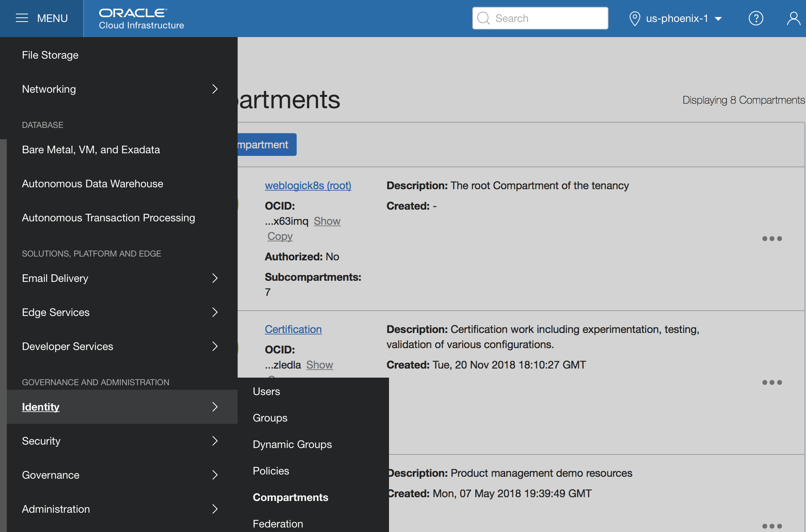Show the full Certification OCID
The image size is (806, 532).
click(319, 365)
